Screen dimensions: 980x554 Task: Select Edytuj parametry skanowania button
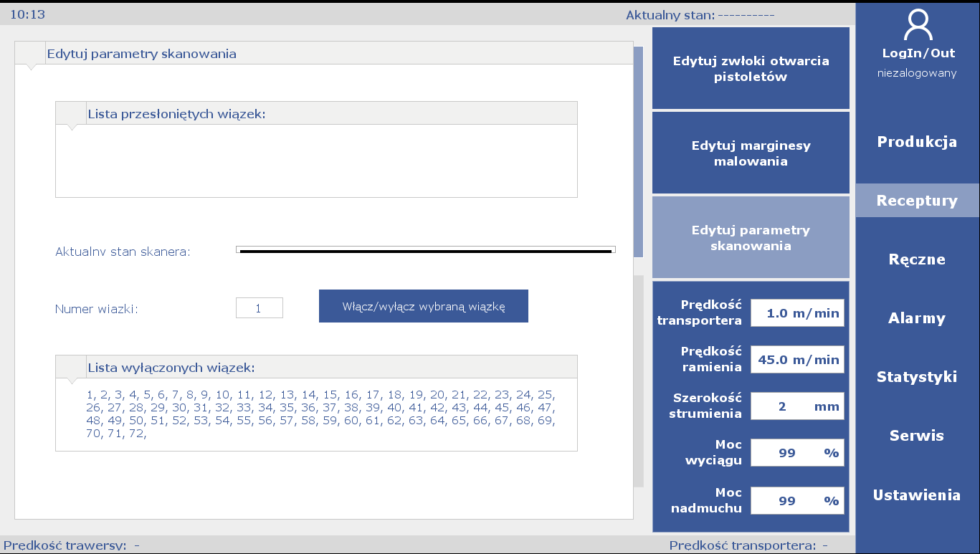751,237
